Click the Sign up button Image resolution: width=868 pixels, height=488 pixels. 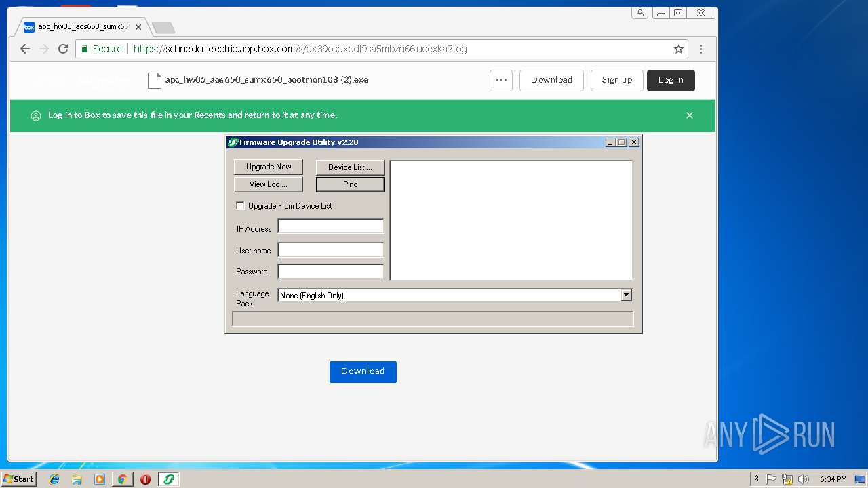616,80
